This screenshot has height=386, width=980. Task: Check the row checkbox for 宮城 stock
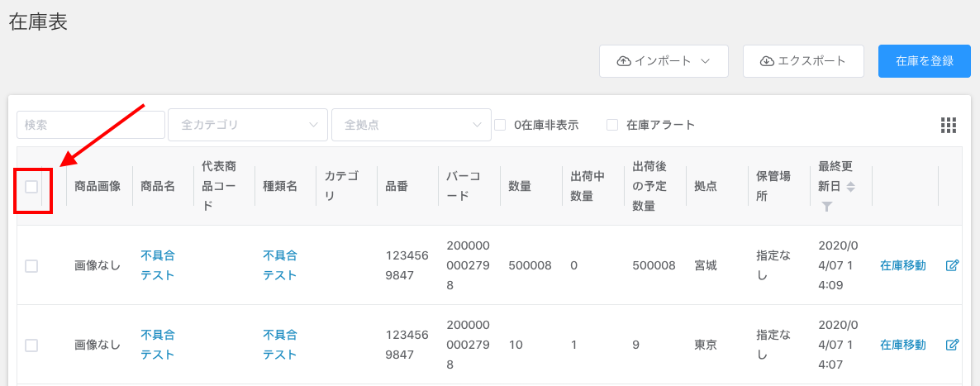pyautogui.click(x=31, y=266)
